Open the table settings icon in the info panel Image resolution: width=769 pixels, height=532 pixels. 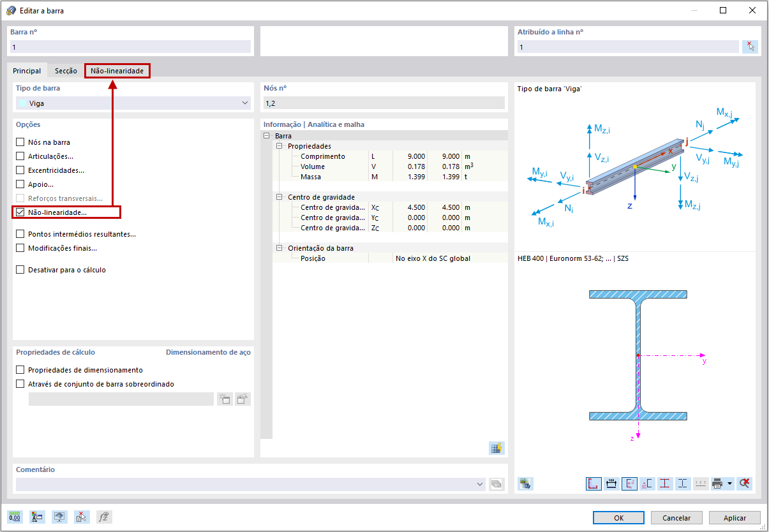(496, 448)
